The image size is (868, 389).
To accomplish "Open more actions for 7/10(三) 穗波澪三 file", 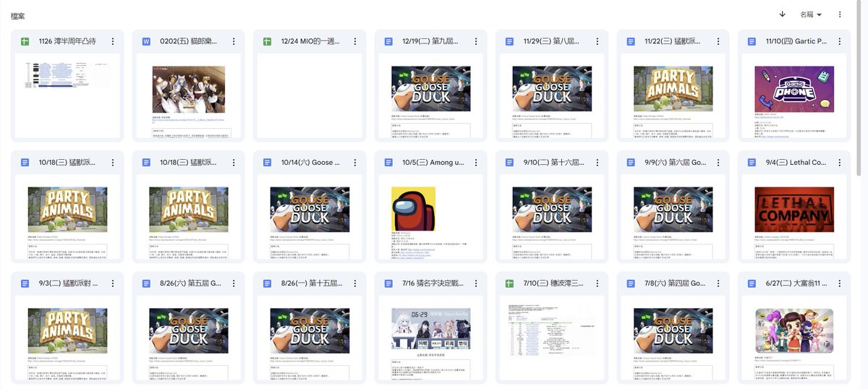I will [597, 283].
